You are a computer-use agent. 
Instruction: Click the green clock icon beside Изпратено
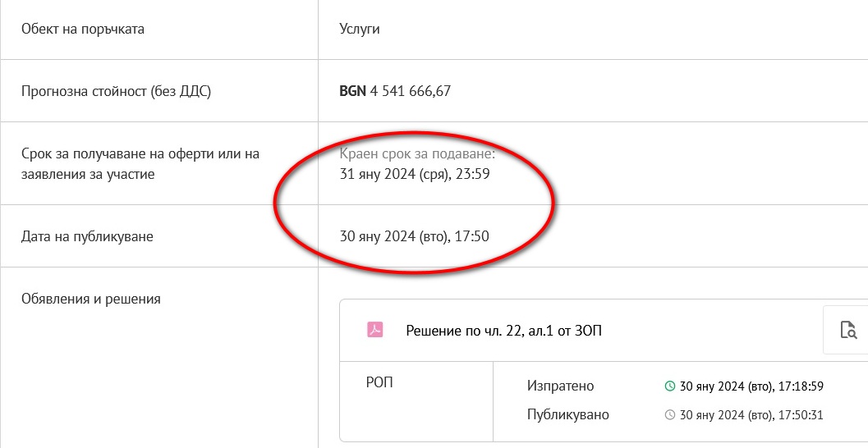pos(669,386)
